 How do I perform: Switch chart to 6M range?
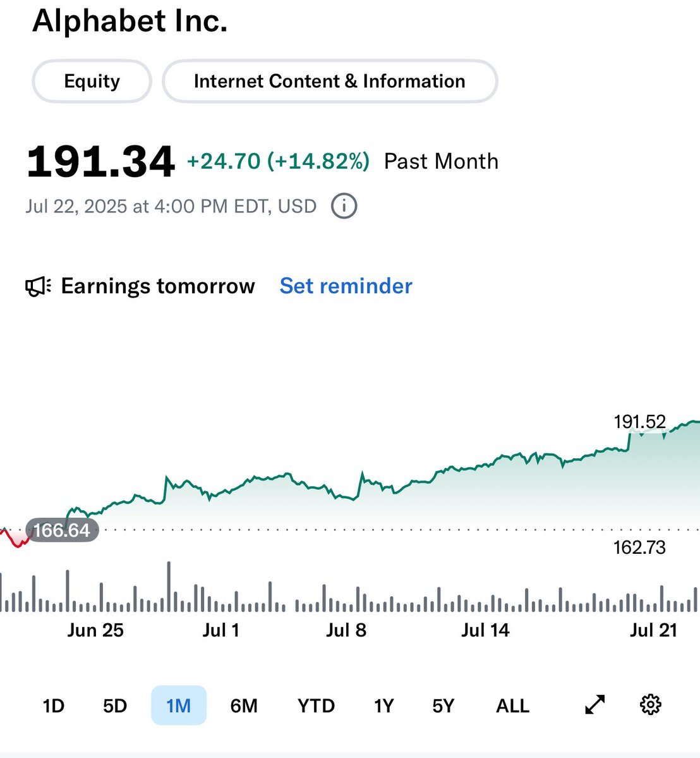point(244,706)
